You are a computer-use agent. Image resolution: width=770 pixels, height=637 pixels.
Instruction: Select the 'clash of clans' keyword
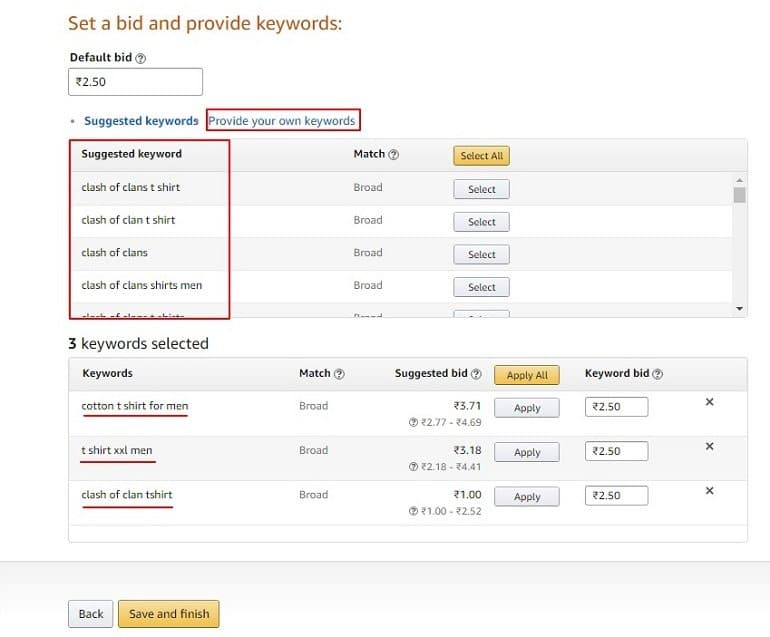pyautogui.click(x=481, y=254)
